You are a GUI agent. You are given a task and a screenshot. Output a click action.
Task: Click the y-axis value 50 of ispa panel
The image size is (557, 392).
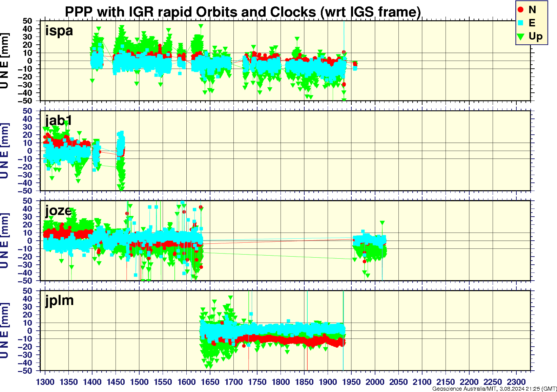point(27,21)
